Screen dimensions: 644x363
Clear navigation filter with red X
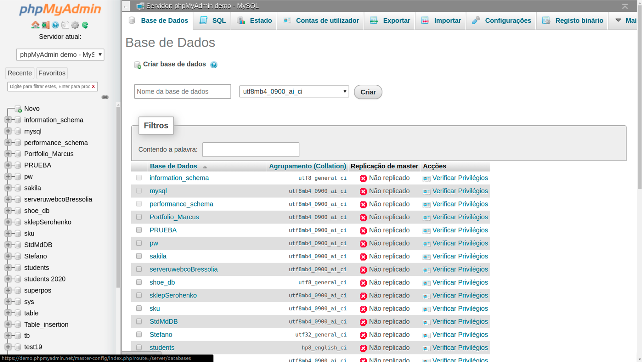(x=94, y=86)
